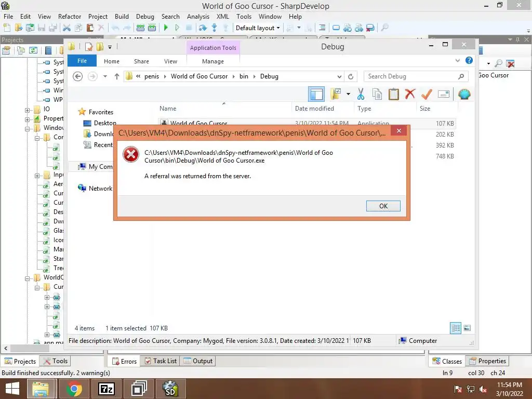
Task: Expand the Properties node in Projects tree
Action: 27,119
